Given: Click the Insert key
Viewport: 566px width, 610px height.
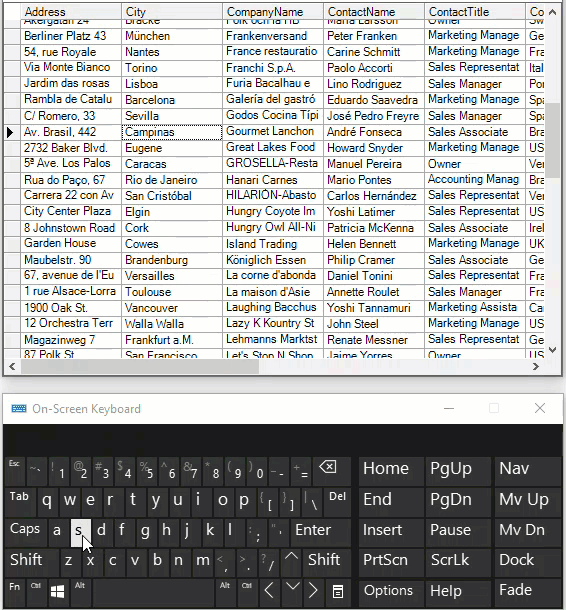Looking at the screenshot, I should coord(391,532).
